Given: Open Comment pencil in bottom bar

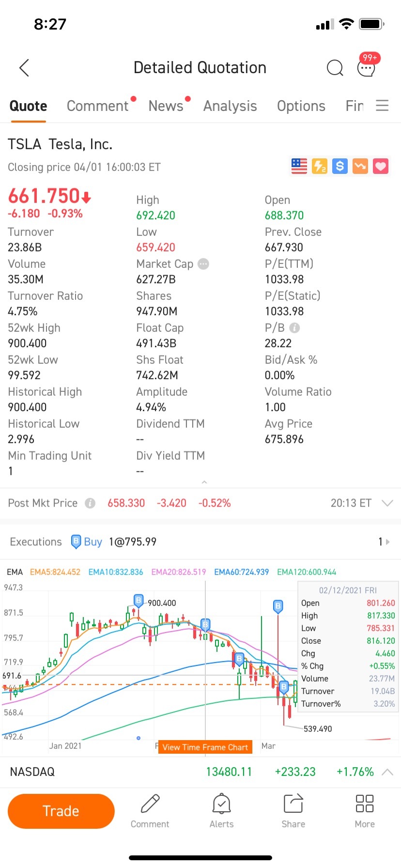Looking at the screenshot, I should (150, 810).
